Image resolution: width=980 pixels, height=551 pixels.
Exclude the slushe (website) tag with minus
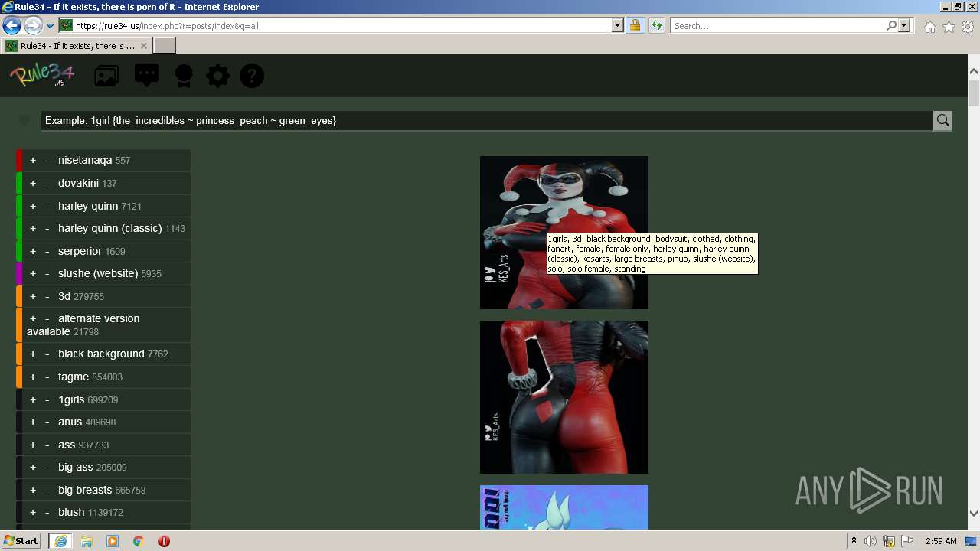coord(47,273)
